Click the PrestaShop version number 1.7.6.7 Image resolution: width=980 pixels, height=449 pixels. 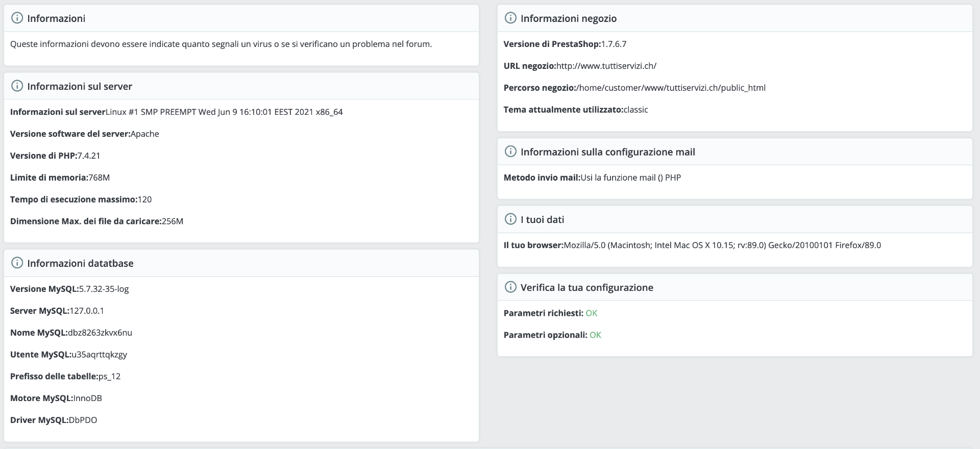(x=614, y=44)
